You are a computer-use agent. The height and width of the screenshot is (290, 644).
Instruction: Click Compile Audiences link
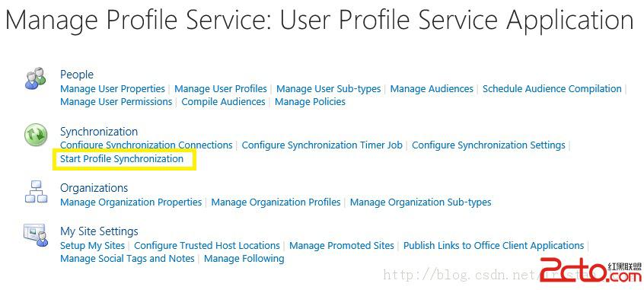(224, 101)
